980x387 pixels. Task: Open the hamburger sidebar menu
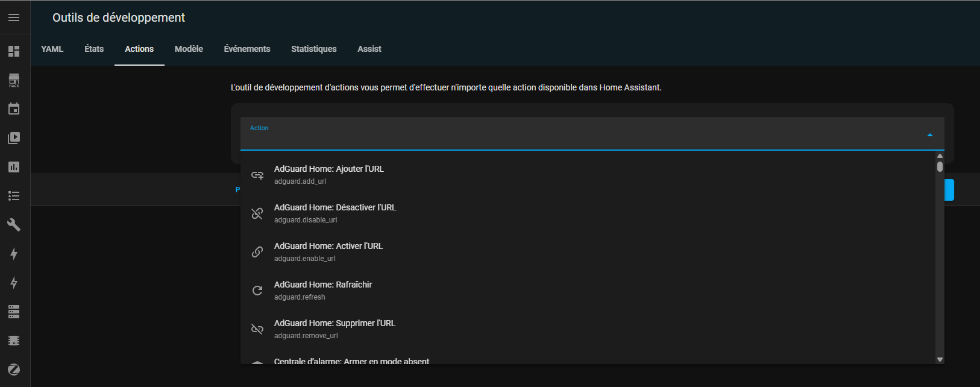14,17
